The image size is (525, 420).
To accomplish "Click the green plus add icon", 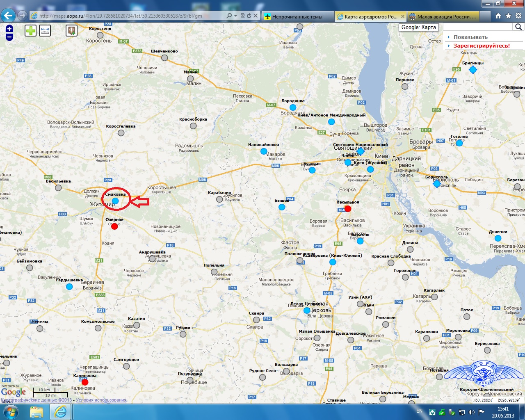I will (x=31, y=30).
